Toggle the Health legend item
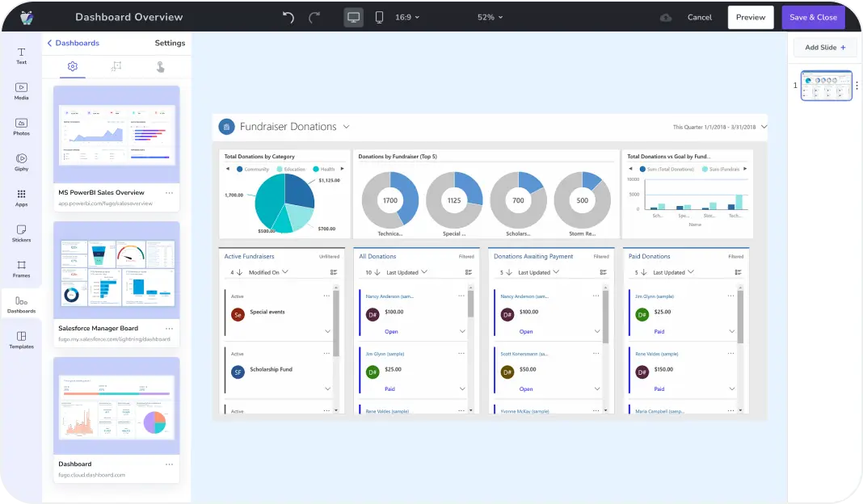Screen dimensions: 863x504 pyautogui.click(x=324, y=169)
